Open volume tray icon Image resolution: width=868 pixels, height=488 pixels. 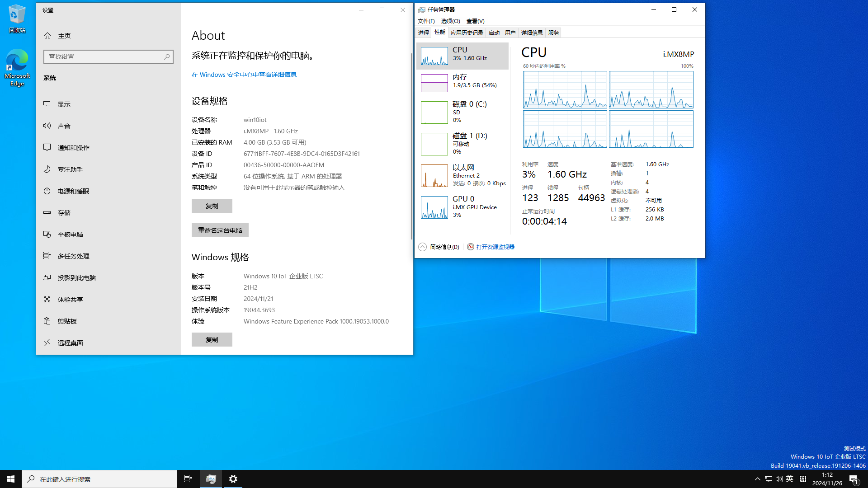point(779,479)
